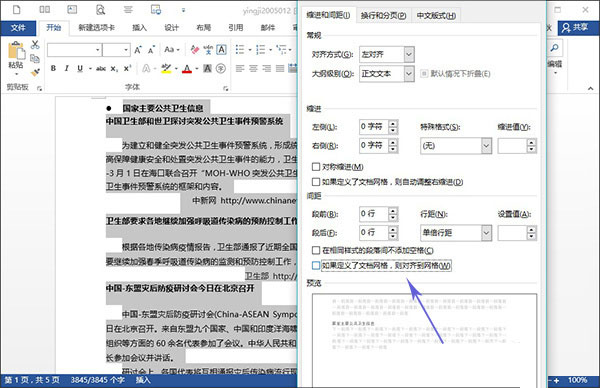Align text left in the ribbon
Screen dimensions: 600x388
[x=240, y=68]
